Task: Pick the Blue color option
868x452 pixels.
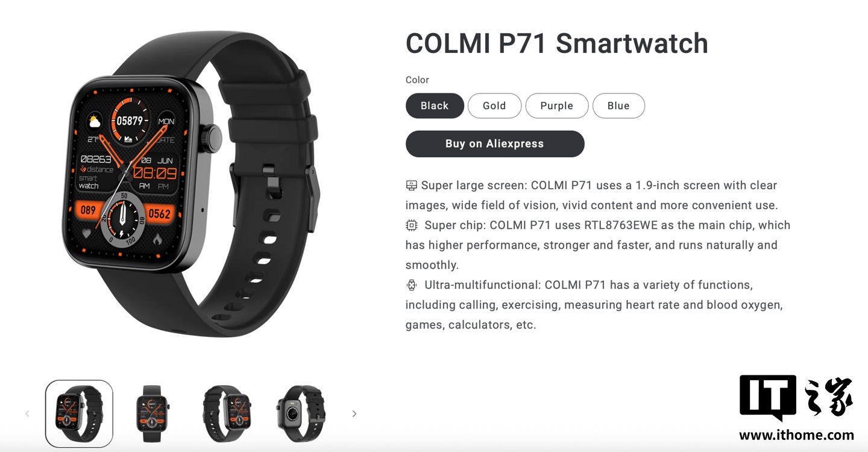Action: (x=618, y=105)
